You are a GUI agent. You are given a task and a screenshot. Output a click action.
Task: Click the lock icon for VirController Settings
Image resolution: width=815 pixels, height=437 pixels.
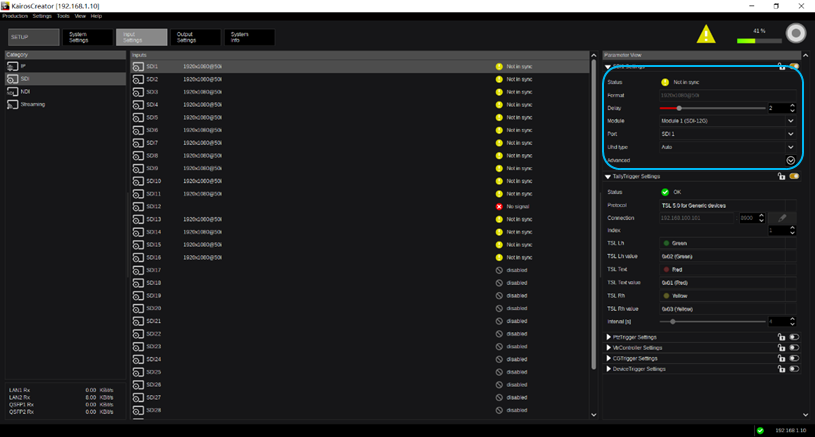coord(781,348)
